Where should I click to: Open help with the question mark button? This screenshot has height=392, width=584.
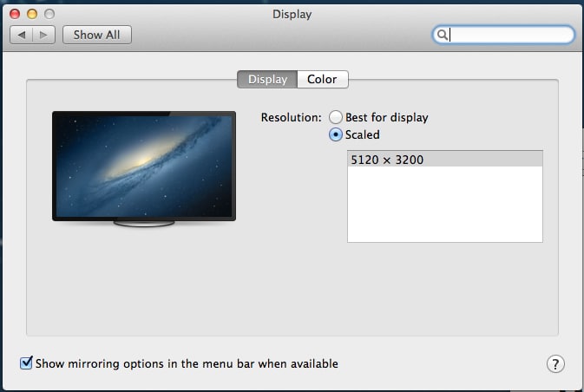pyautogui.click(x=555, y=364)
